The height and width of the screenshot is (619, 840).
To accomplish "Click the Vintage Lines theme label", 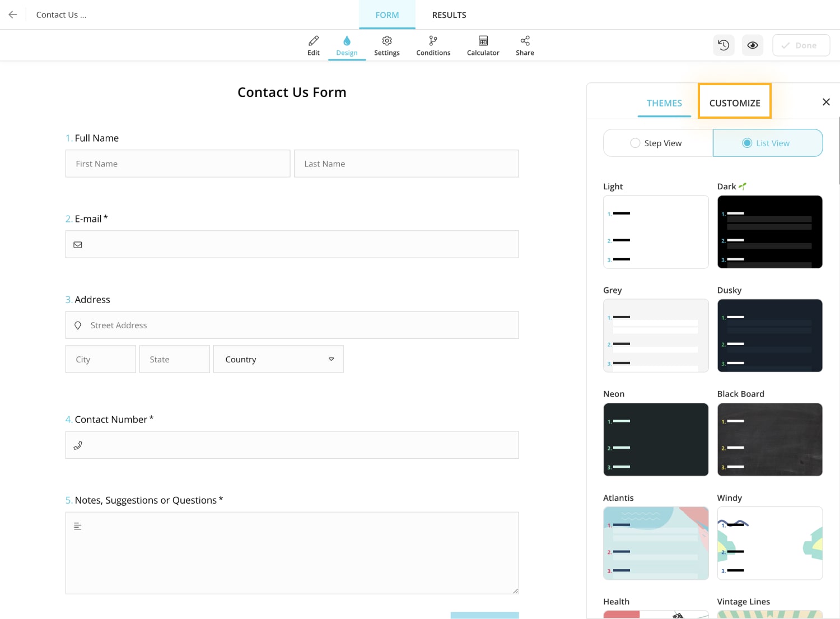I will pos(744,602).
